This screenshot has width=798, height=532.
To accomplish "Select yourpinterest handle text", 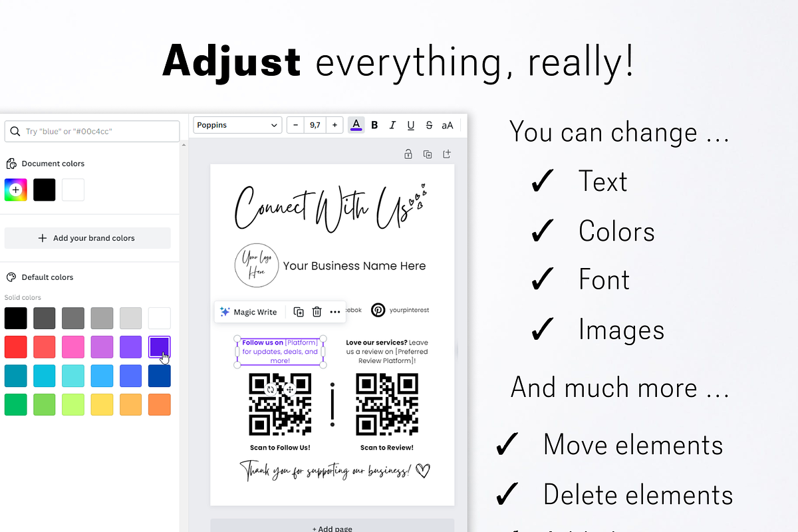I will pos(410,310).
